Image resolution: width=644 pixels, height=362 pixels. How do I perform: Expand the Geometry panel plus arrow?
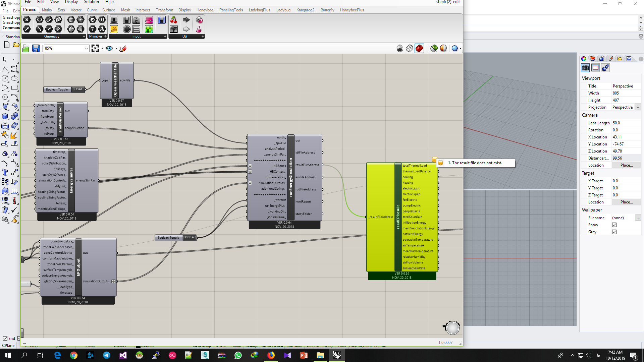point(84,37)
